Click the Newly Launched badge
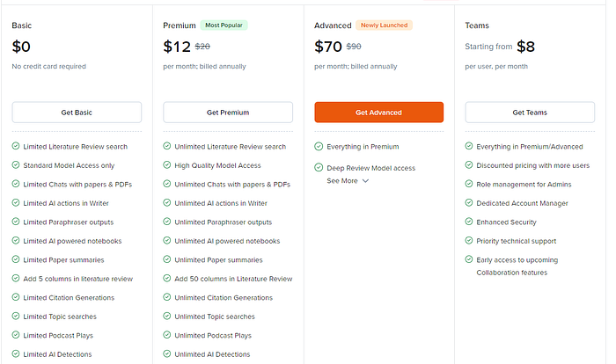 pyautogui.click(x=385, y=25)
